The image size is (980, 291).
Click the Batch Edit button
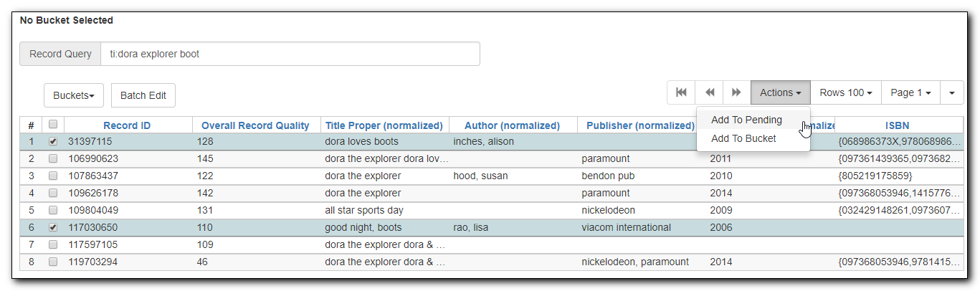point(143,95)
